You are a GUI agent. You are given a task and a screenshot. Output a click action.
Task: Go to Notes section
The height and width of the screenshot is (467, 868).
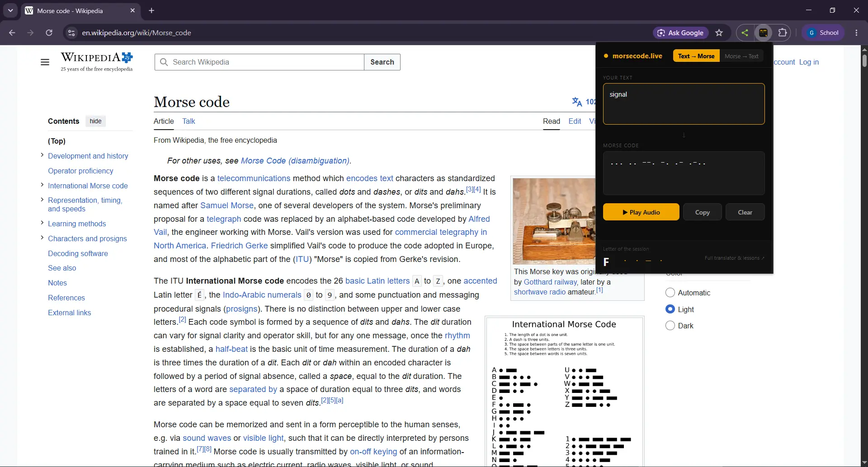[x=57, y=283]
